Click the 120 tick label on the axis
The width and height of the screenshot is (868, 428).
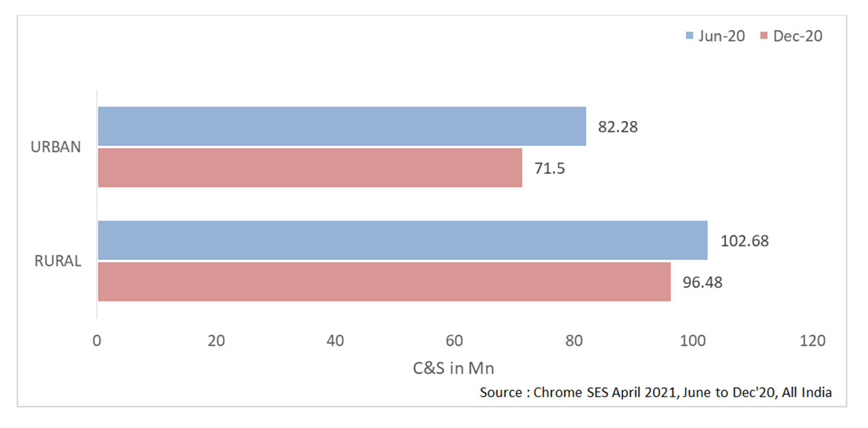[x=812, y=341]
